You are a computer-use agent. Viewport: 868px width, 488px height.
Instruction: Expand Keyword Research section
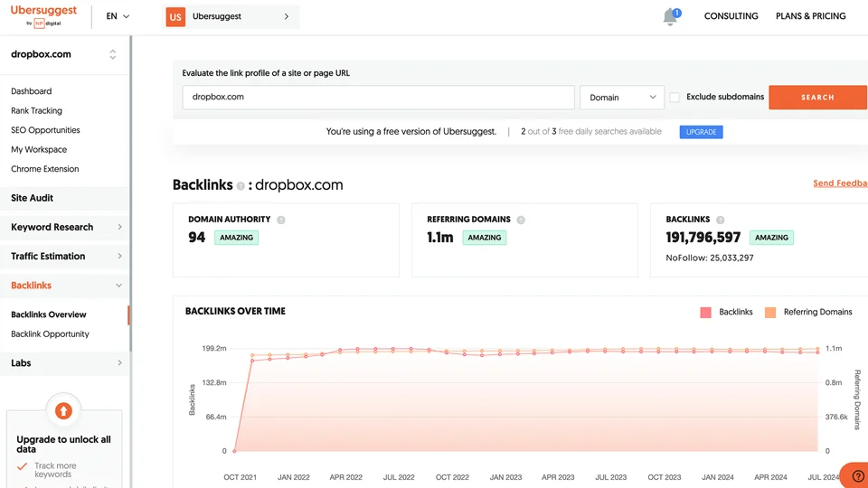coord(64,227)
